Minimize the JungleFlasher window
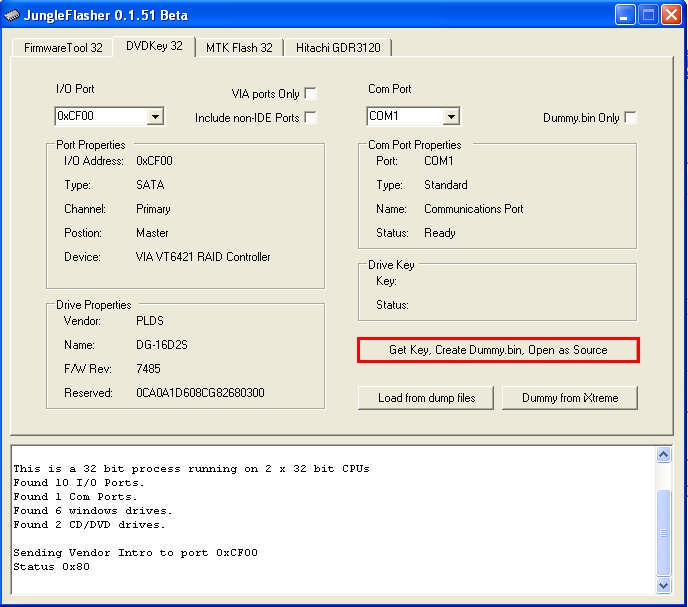Screen dimensions: 688x607 pyautogui.click(x=624, y=15)
